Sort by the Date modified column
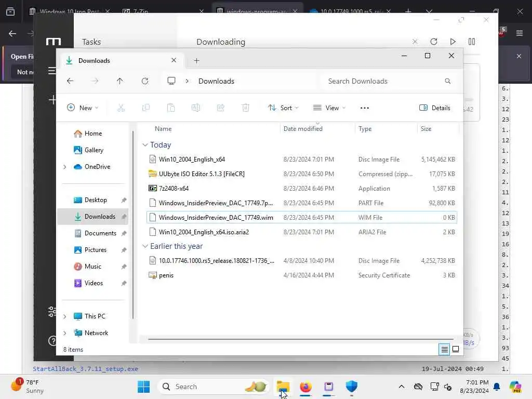 (303, 129)
